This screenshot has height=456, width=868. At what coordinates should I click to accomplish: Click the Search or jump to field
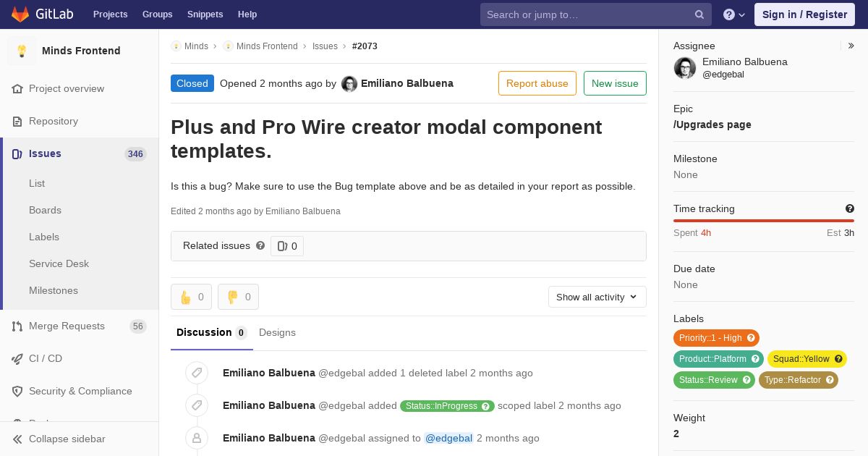(596, 14)
